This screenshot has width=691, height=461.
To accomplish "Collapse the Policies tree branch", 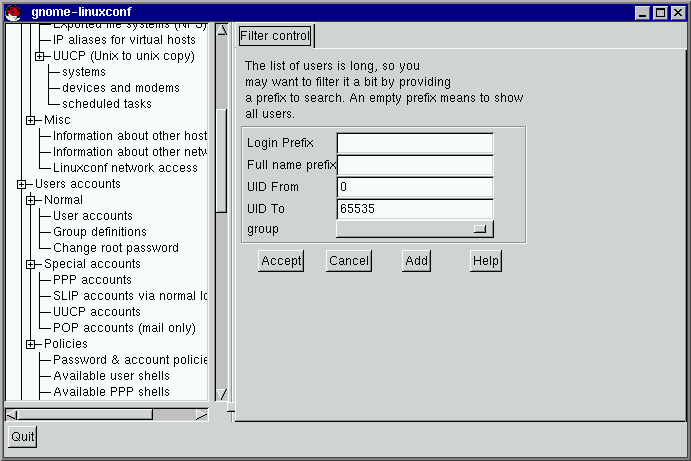I will pos(30,344).
